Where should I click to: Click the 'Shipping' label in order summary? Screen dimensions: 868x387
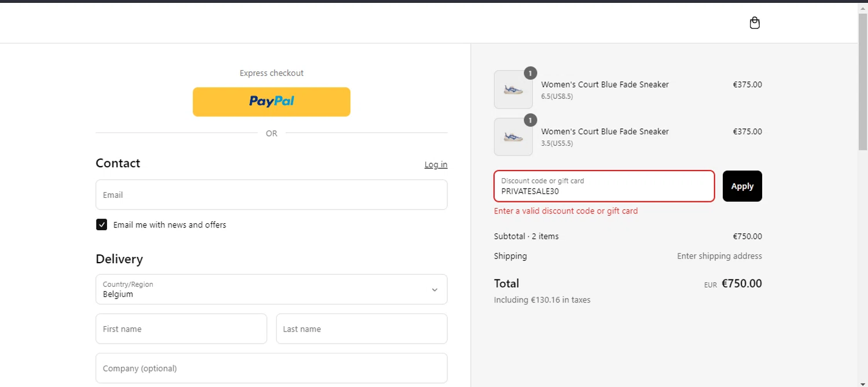click(x=510, y=256)
